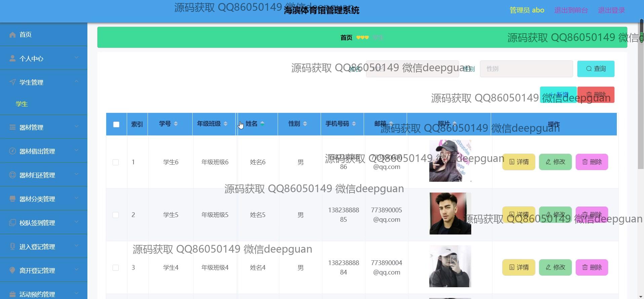Click the sort arrows next to 学号 column
Screen dimensions: 644x299
175,124
